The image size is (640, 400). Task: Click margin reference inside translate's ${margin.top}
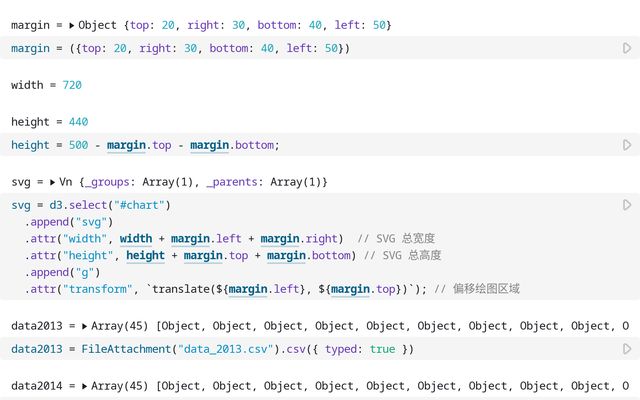[350, 289]
